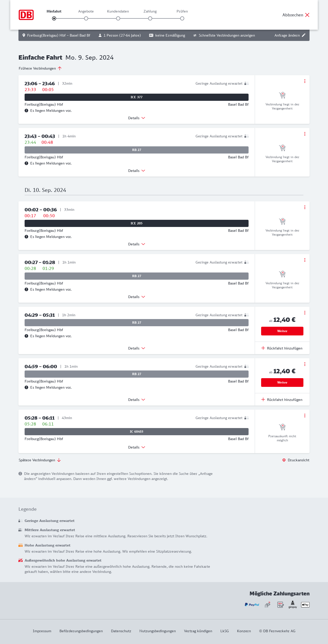Select the Angebote step circle
Viewport: 328px width, 644px height.
86,18
